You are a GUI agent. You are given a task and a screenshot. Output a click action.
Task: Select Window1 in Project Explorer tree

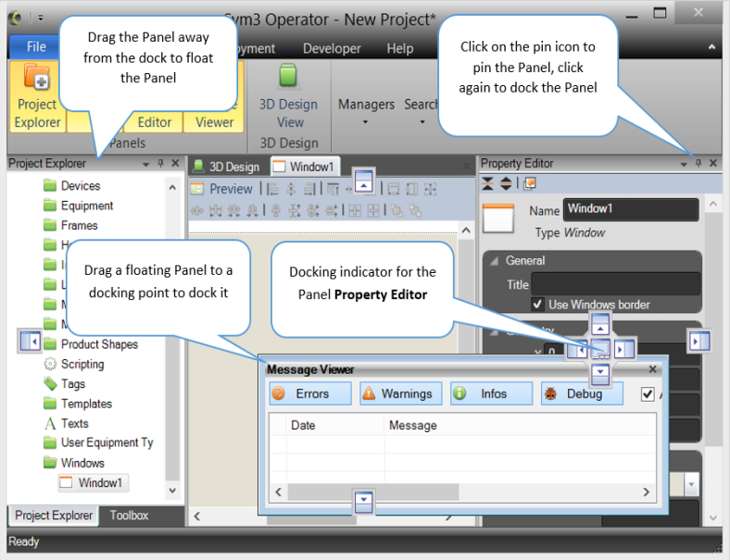click(x=94, y=483)
